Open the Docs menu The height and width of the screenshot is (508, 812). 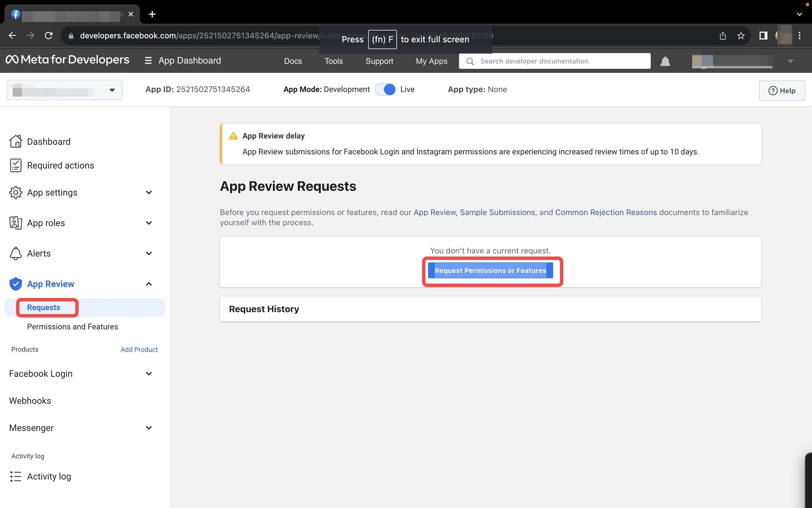[x=293, y=61]
